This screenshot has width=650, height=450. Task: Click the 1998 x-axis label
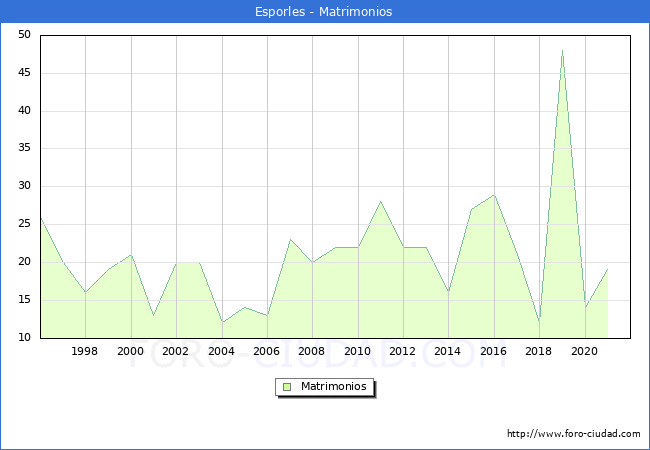pyautogui.click(x=85, y=351)
